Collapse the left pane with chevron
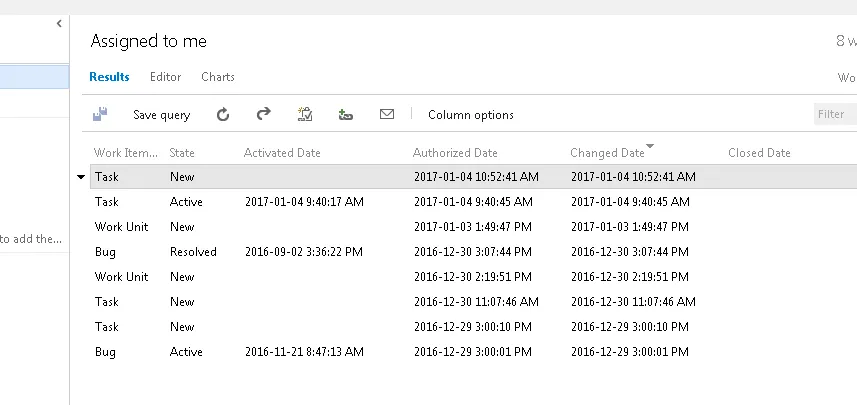 click(59, 22)
